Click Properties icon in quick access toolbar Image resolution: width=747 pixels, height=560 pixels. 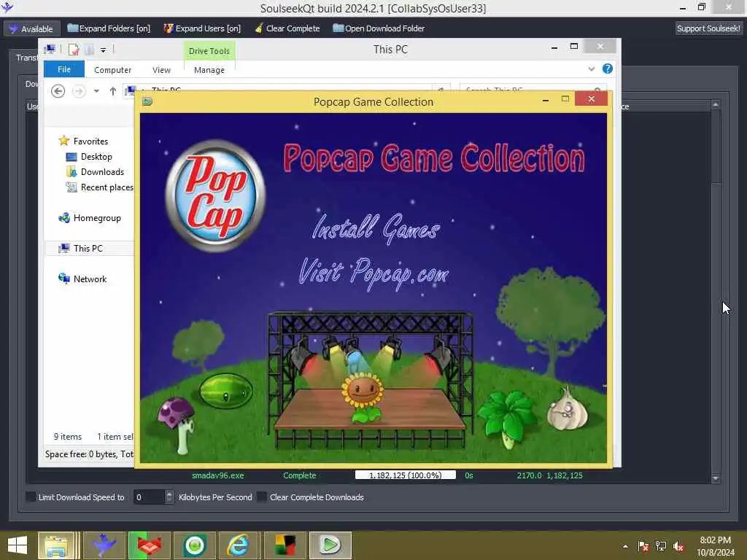[x=74, y=49]
